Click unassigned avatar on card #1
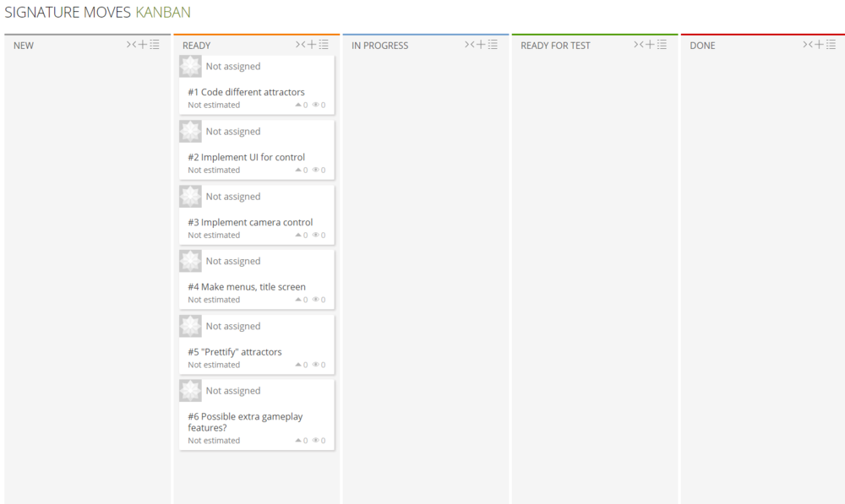Image resolution: width=845 pixels, height=504 pixels. coord(190,67)
